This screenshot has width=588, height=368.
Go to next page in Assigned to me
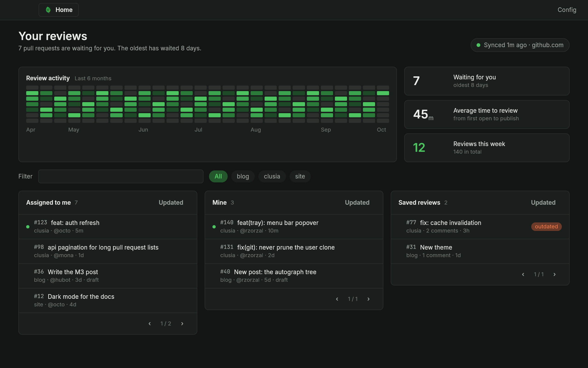click(182, 323)
